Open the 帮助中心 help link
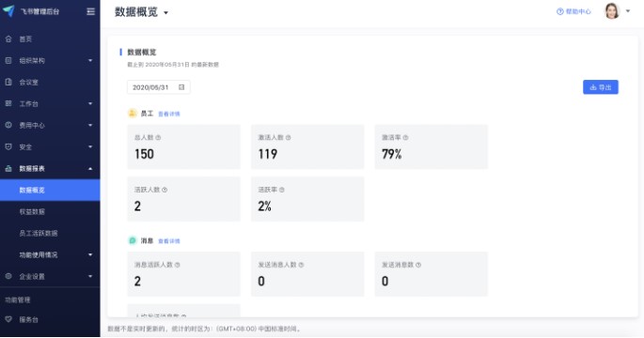 (573, 11)
